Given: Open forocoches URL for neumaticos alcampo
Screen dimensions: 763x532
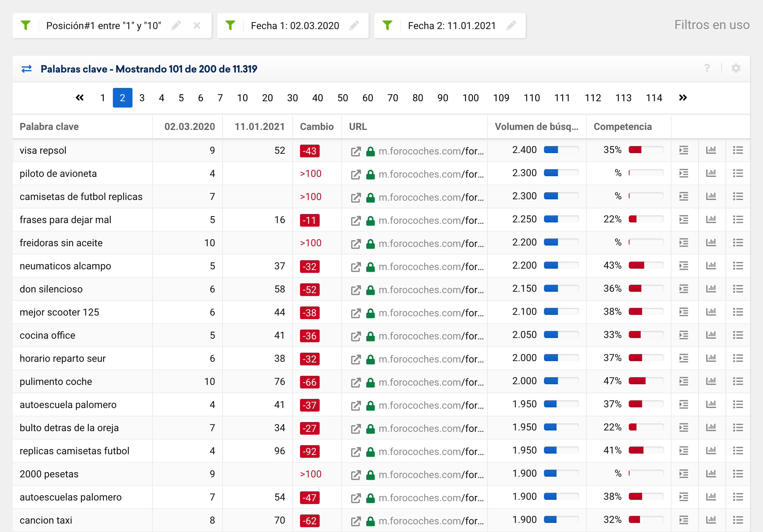Looking at the screenshot, I should pyautogui.click(x=431, y=267).
